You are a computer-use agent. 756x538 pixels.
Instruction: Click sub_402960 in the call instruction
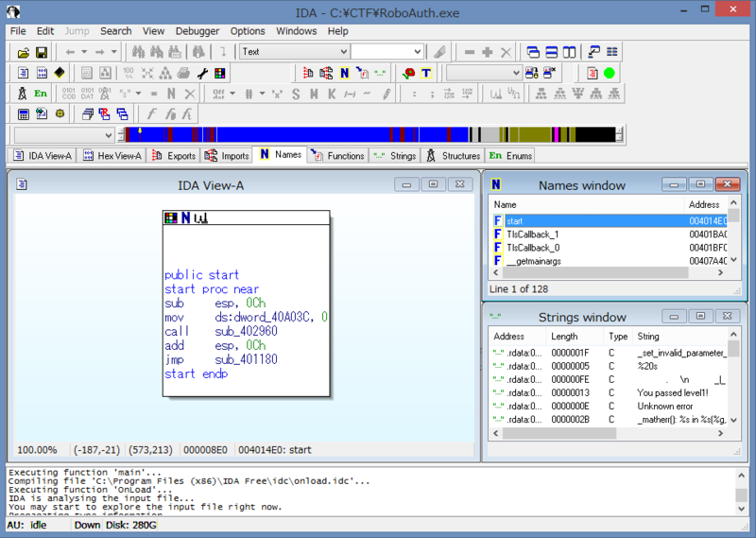[x=246, y=332]
